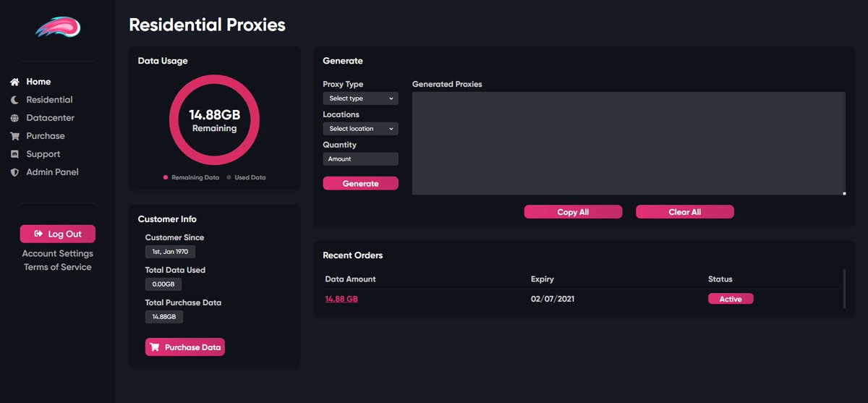Open the 14.88 GB order link

tap(341, 299)
